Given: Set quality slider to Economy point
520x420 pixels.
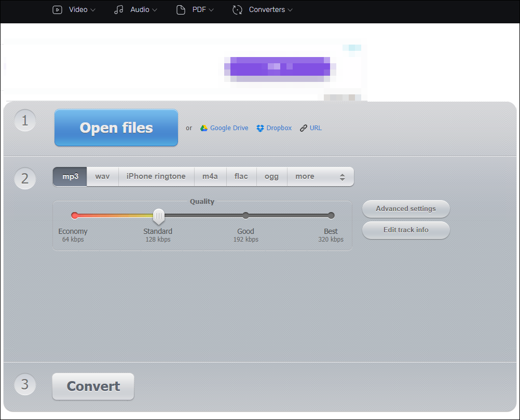Looking at the screenshot, I should pos(75,216).
